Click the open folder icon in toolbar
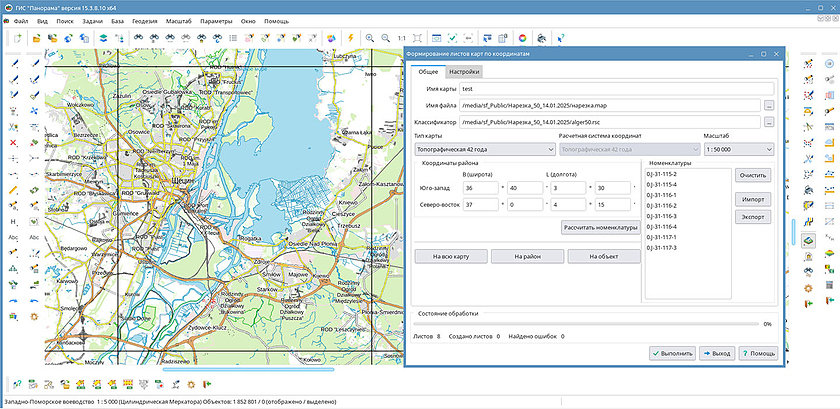 pyautogui.click(x=36, y=38)
